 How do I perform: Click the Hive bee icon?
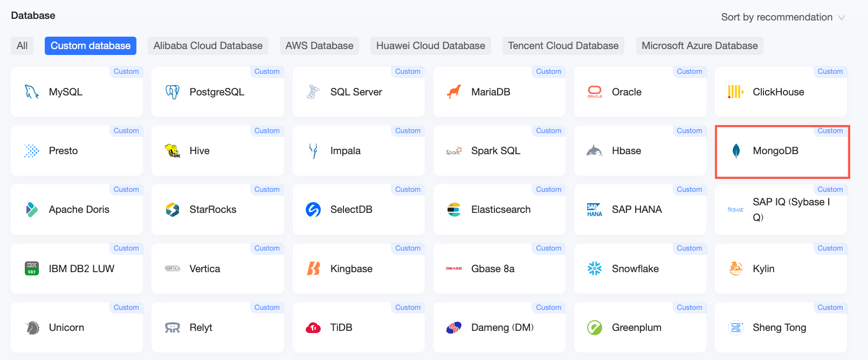173,151
